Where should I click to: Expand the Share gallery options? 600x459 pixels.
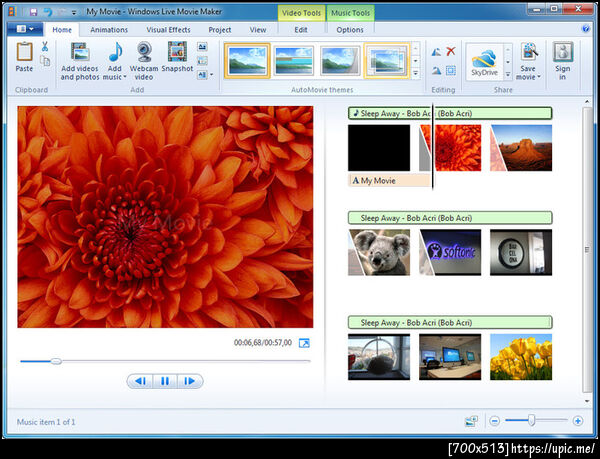coord(508,74)
